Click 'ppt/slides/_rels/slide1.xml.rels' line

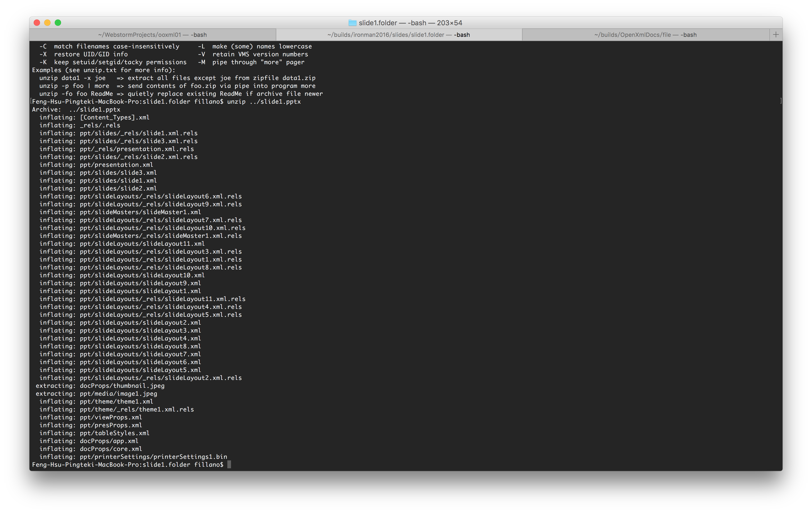click(x=118, y=133)
